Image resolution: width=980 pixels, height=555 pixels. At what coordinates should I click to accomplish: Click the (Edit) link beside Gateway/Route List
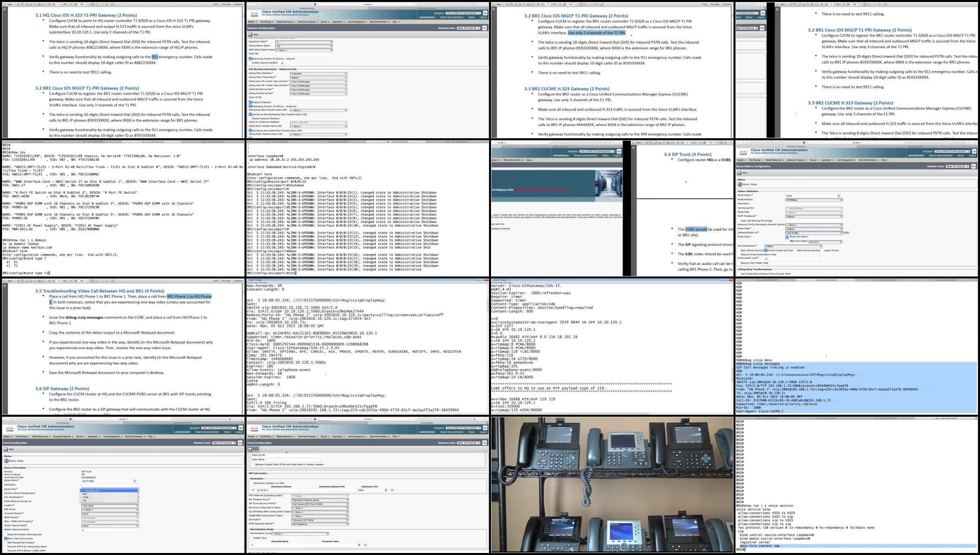click(846, 233)
